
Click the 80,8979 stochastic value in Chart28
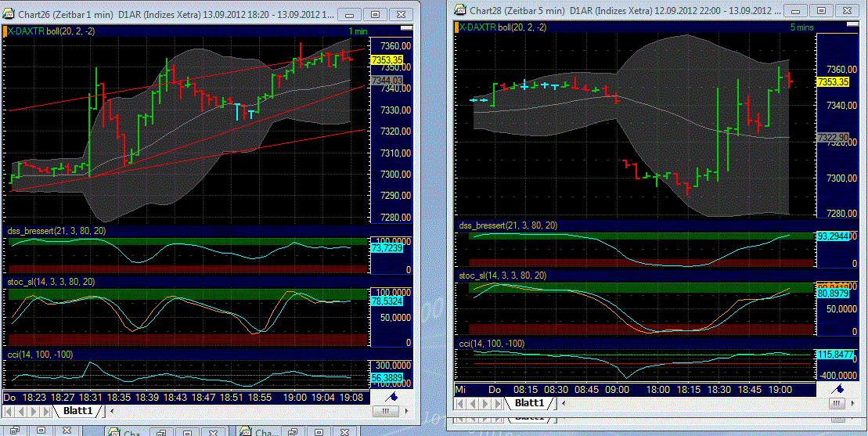[x=833, y=294]
